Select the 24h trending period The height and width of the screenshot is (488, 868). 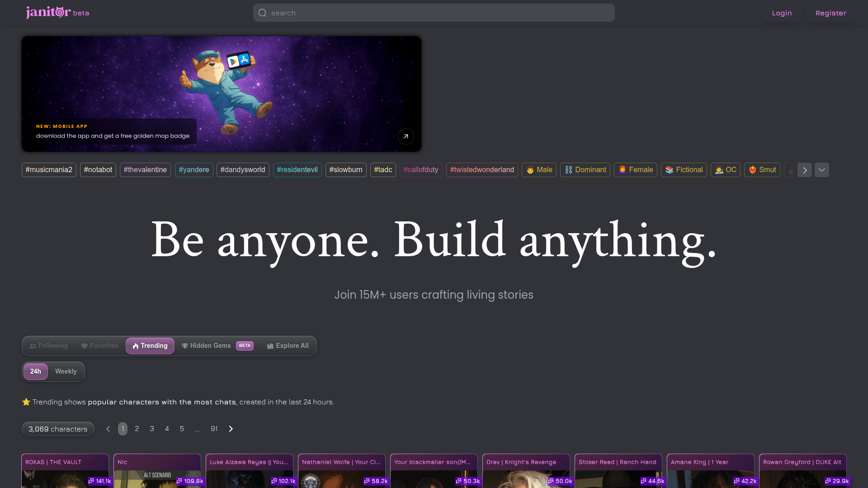coord(36,371)
